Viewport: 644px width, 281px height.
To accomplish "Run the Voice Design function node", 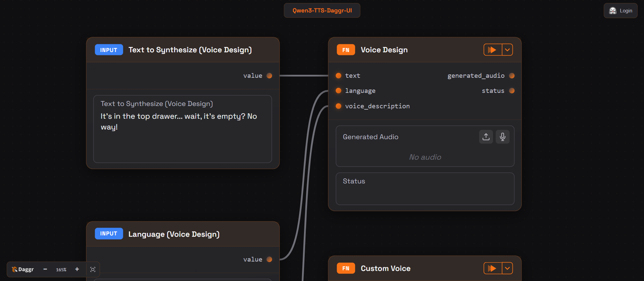I will pos(492,50).
